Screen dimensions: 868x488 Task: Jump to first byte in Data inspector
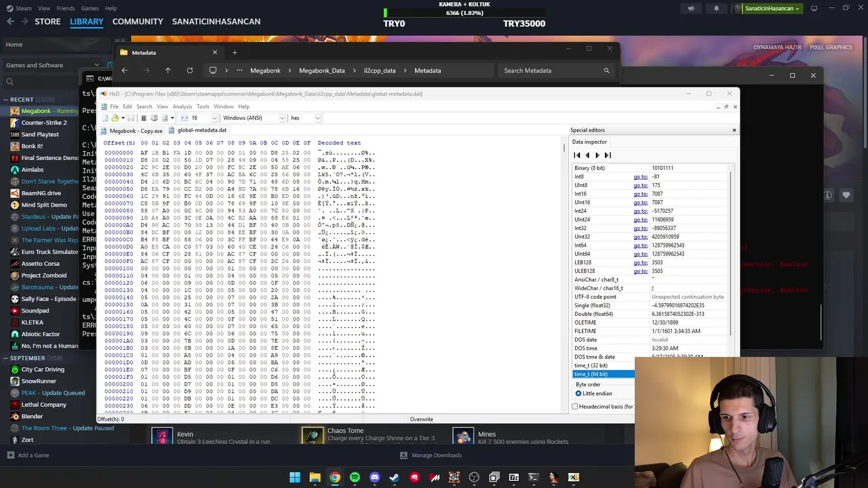[577, 155]
